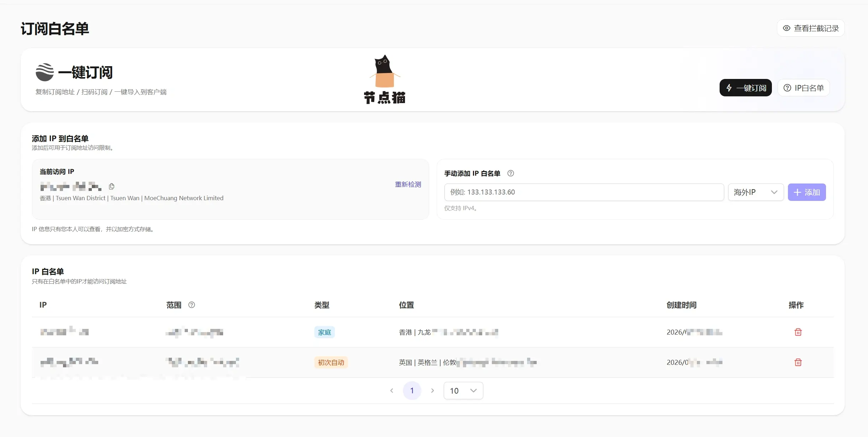This screenshot has width=868, height=437.
Task: Click the striped globe logo beside 一键订阅
Action: pyautogui.click(x=45, y=72)
